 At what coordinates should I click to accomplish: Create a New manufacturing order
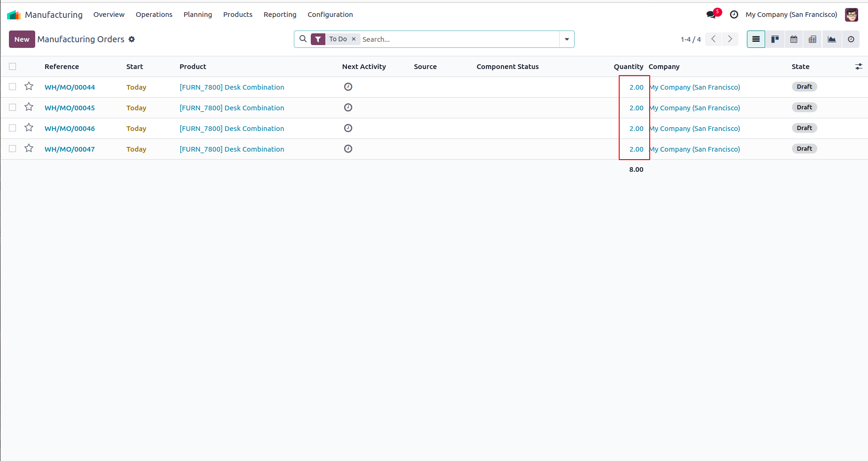pos(22,39)
